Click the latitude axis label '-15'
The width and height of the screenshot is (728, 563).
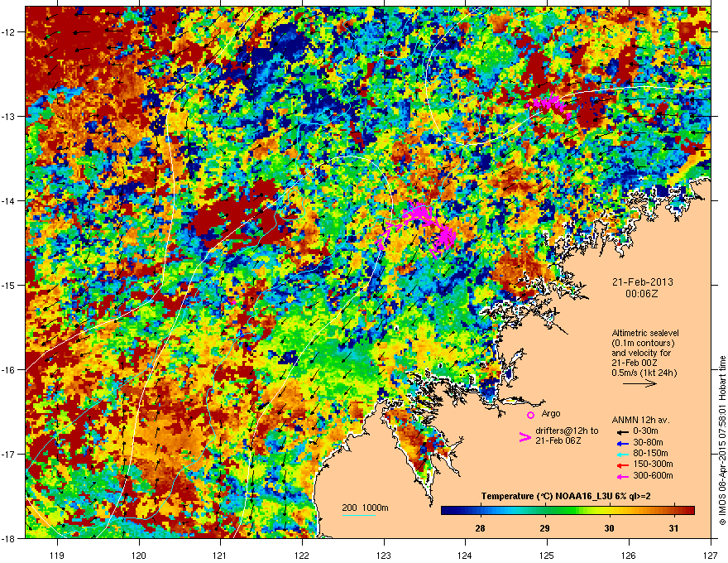[x=8, y=285]
